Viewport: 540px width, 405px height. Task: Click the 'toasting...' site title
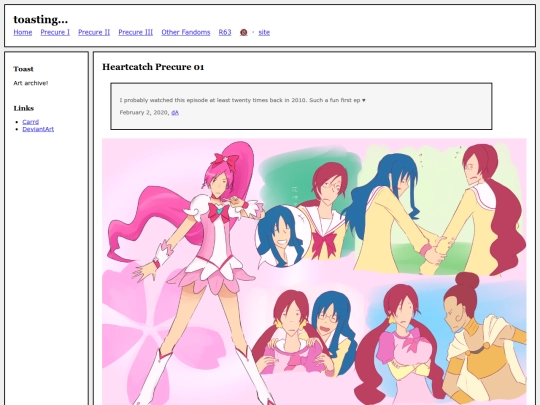(41, 20)
